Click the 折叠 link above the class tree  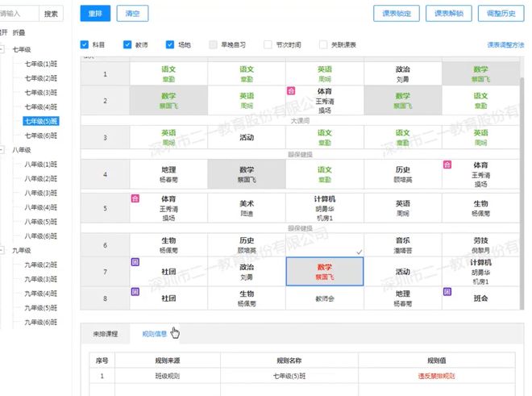[19, 32]
